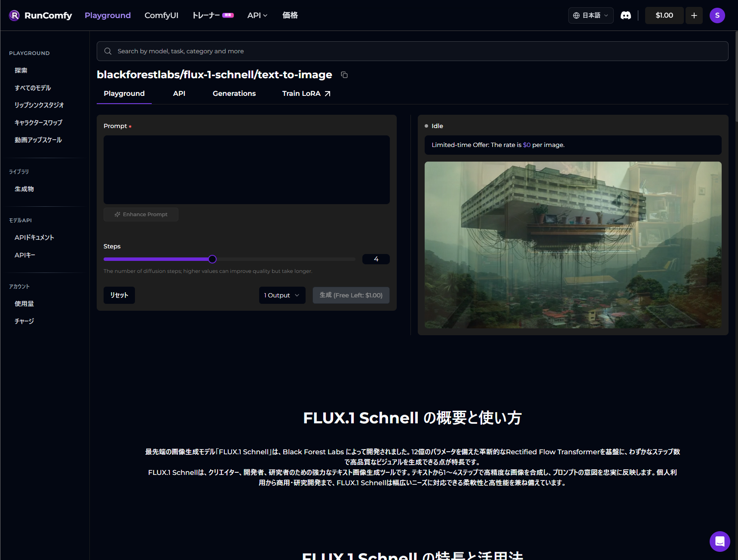The image size is (738, 560).
Task: Click the RunComfy logo icon
Action: (x=14, y=15)
